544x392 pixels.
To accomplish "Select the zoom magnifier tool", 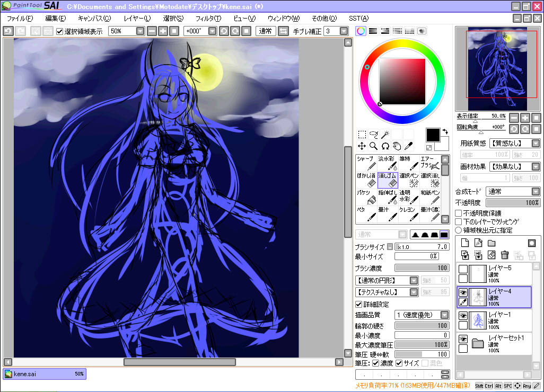I will [374, 146].
